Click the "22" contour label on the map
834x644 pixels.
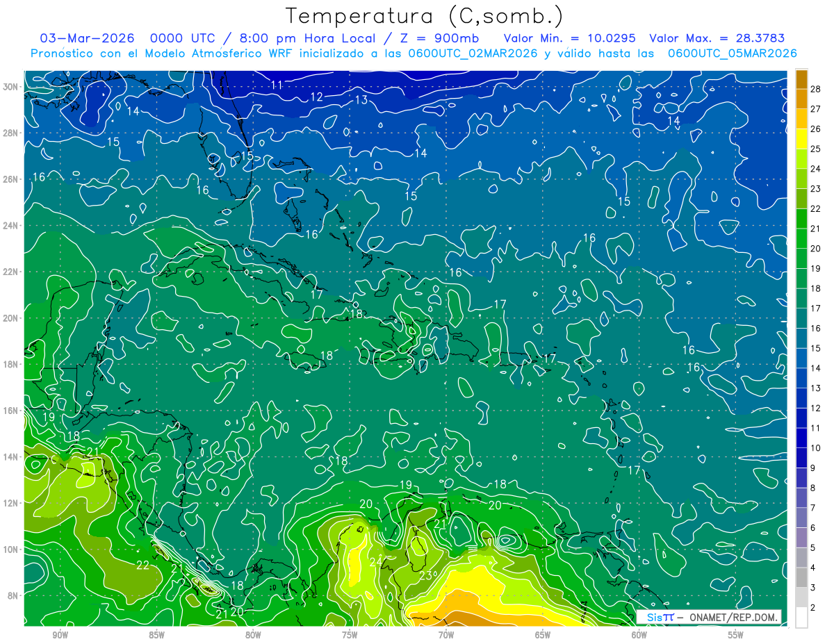click(142, 565)
